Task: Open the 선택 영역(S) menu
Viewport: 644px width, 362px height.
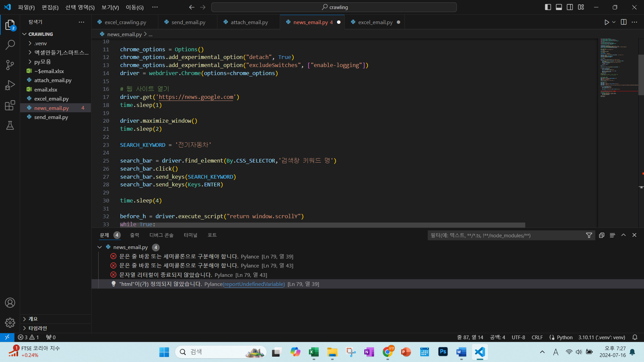Action: (80, 7)
